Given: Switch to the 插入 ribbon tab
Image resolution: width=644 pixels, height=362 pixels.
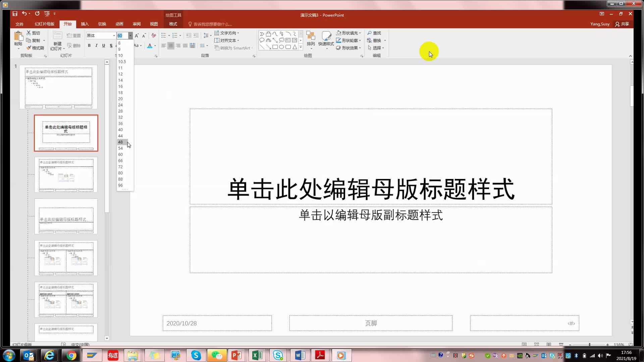Looking at the screenshot, I should coord(85,24).
